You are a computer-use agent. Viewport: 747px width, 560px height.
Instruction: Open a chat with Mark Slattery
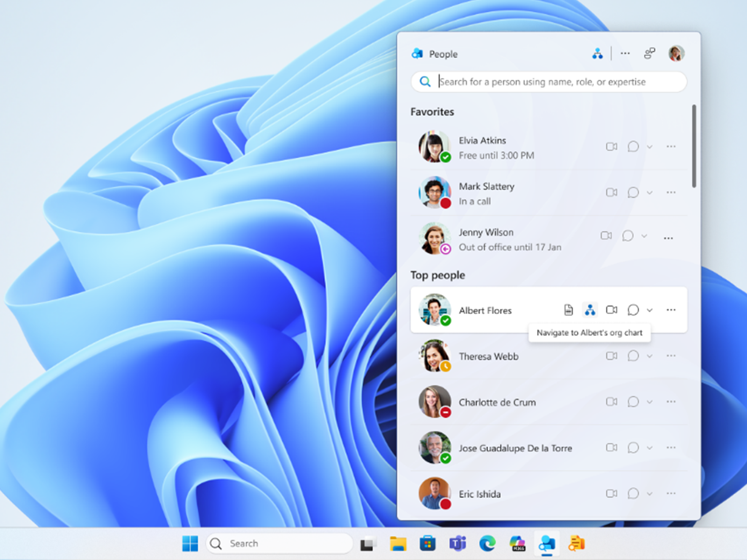tap(633, 192)
